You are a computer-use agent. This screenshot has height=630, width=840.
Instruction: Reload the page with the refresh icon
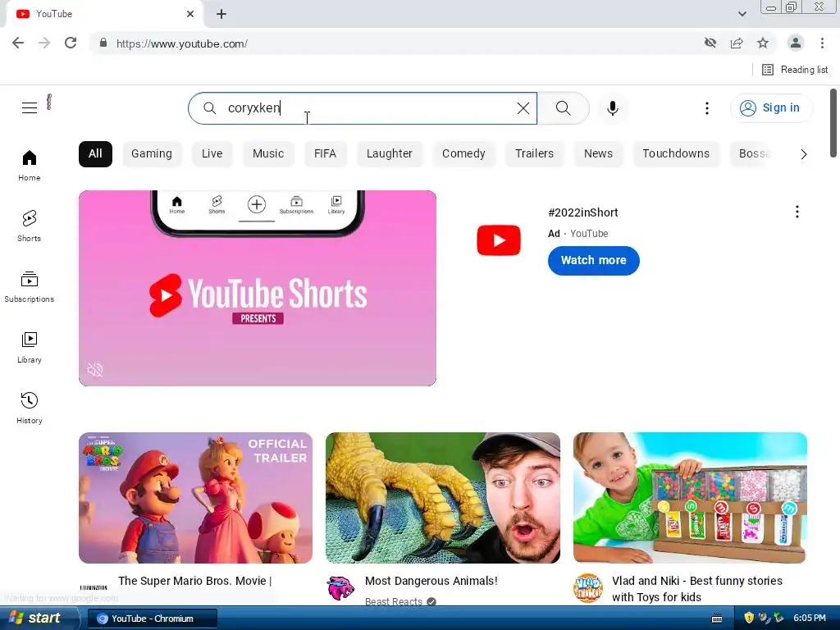click(x=71, y=43)
